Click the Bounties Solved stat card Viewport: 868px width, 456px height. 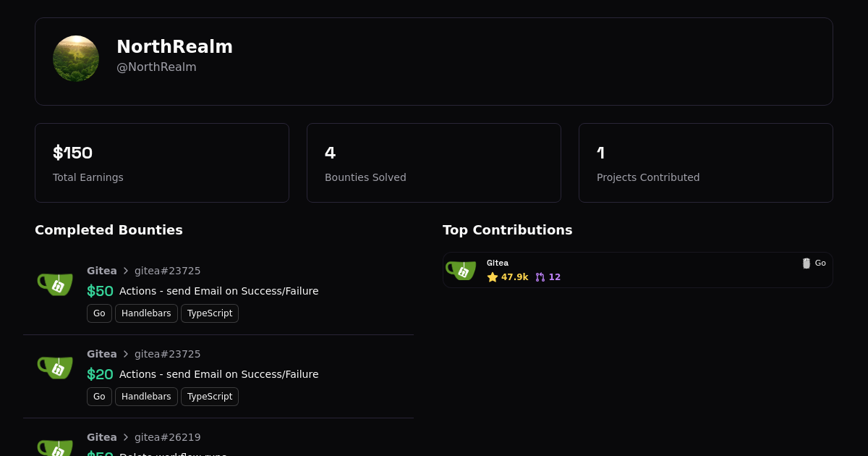[x=434, y=163]
